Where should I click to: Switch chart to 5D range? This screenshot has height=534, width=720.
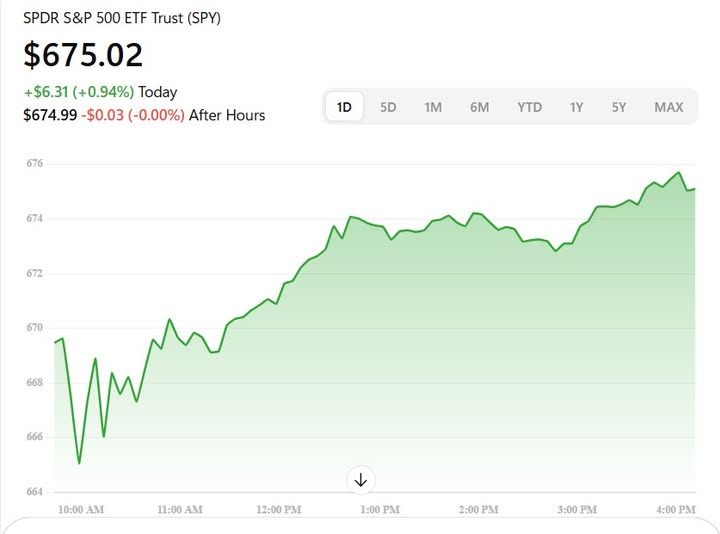[x=388, y=107]
